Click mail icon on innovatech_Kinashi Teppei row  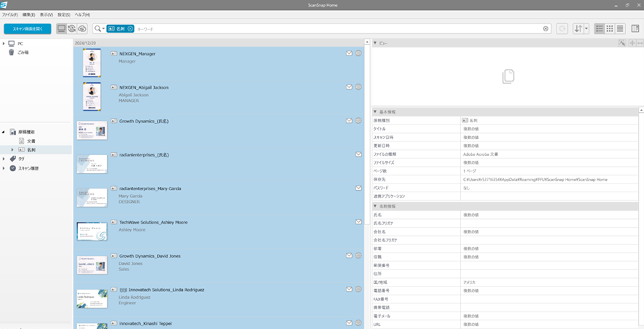point(349,323)
